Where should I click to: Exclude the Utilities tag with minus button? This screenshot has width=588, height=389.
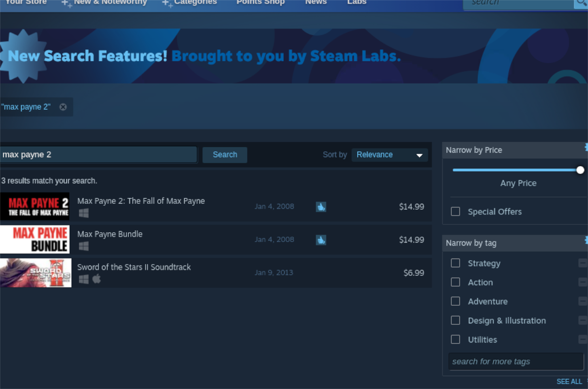(583, 340)
